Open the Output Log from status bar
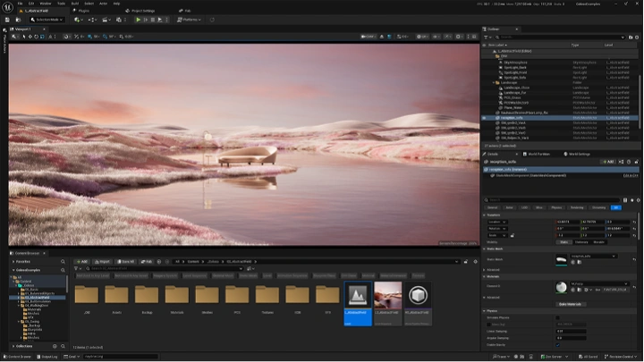 [x=47, y=357]
